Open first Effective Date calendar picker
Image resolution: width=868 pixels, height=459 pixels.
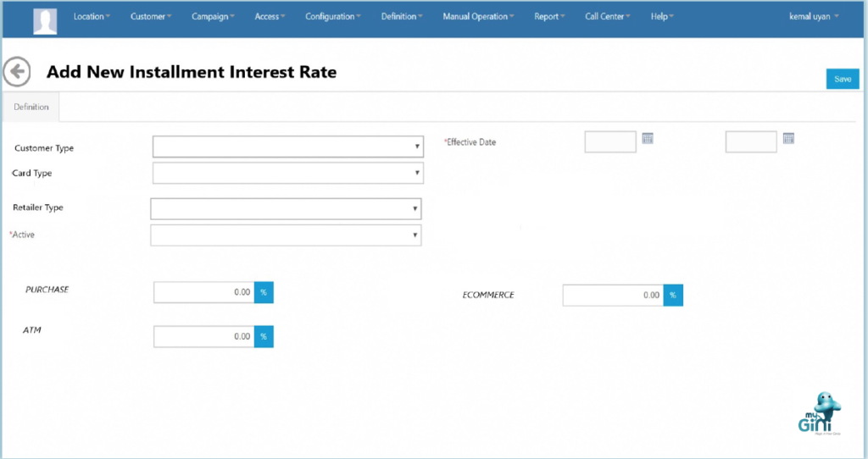point(648,138)
